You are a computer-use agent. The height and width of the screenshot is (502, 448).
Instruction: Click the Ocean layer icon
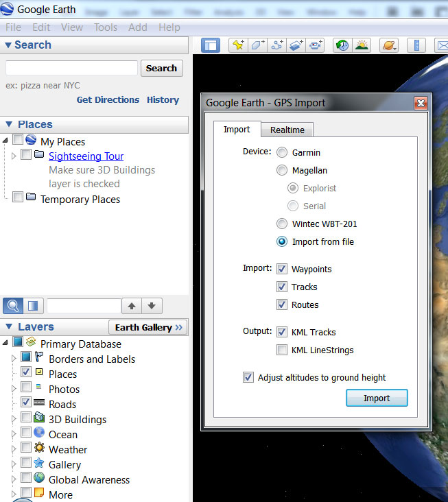[x=39, y=432]
